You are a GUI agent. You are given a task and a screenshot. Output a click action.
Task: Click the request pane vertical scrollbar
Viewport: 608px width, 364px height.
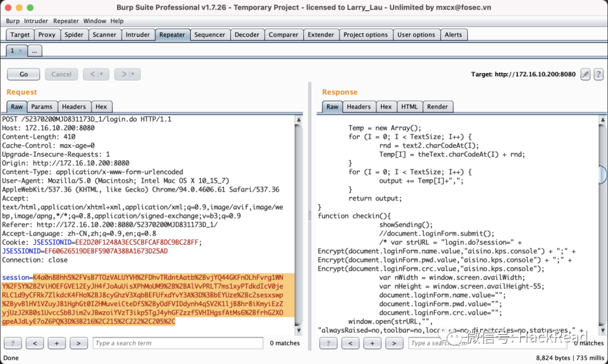point(298,224)
